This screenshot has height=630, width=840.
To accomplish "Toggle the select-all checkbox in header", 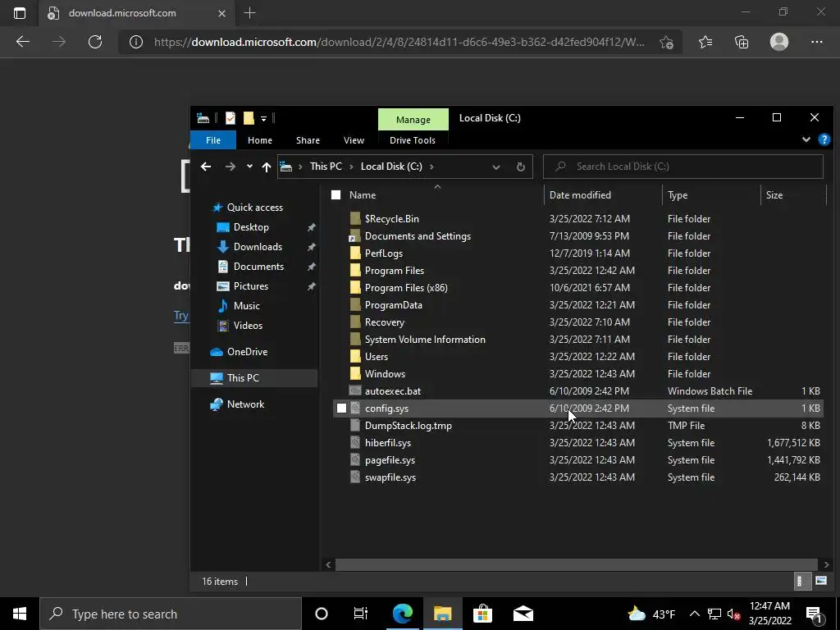I will click(x=336, y=195).
